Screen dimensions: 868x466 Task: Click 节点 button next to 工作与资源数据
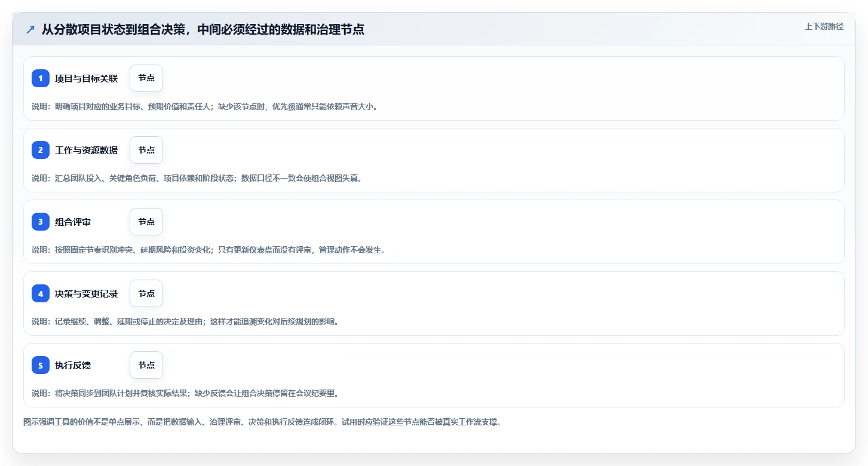tap(146, 150)
